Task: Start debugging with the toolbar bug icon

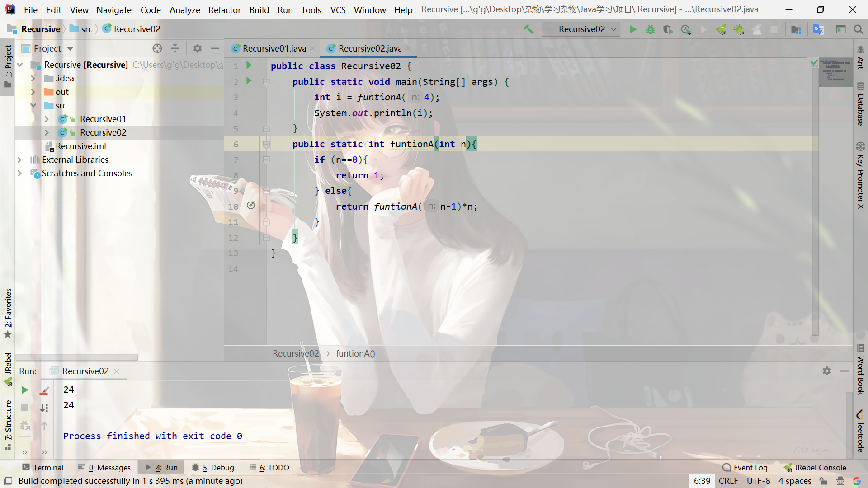Action: pyautogui.click(x=651, y=29)
